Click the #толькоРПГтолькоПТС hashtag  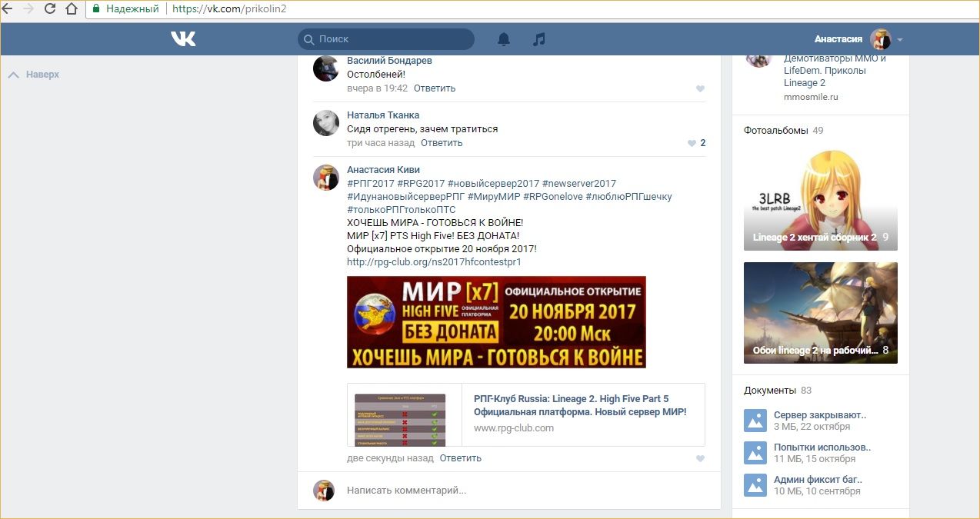[402, 210]
